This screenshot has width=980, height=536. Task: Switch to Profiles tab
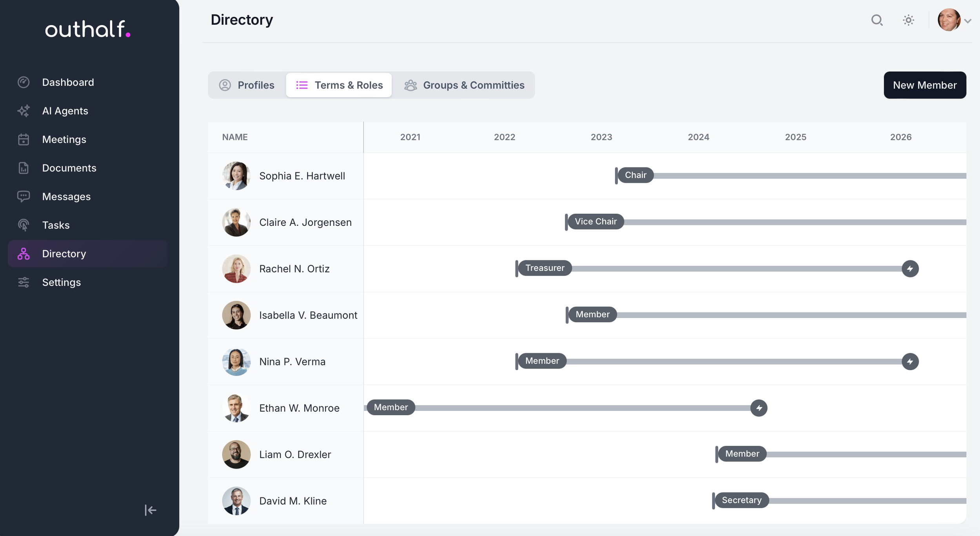coord(247,85)
